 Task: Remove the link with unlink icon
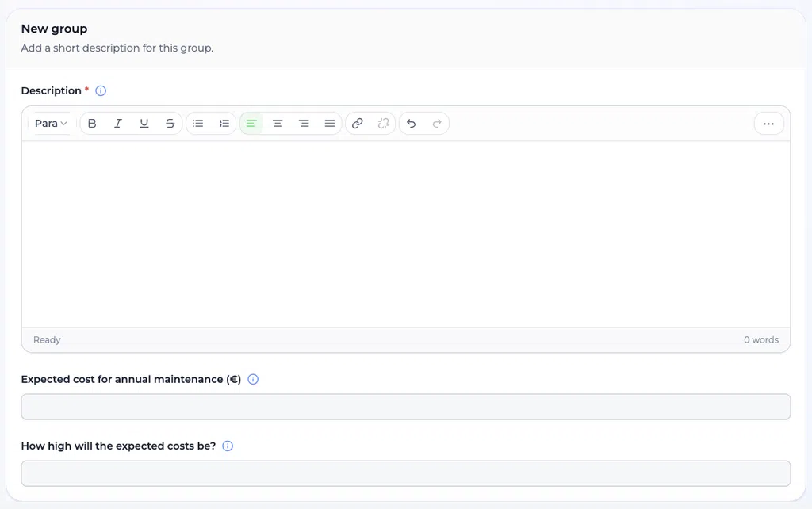tap(383, 123)
